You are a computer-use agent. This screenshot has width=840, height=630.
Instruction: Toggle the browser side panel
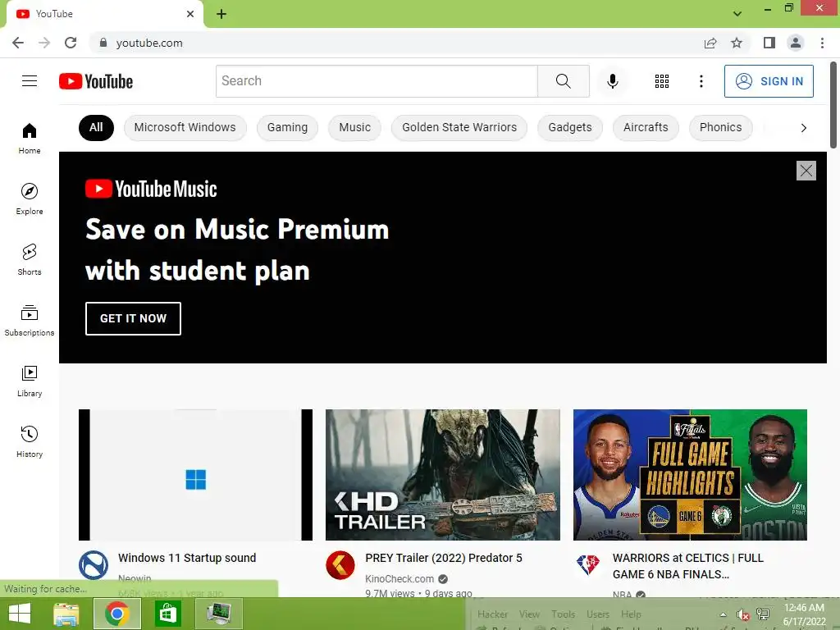(769, 43)
